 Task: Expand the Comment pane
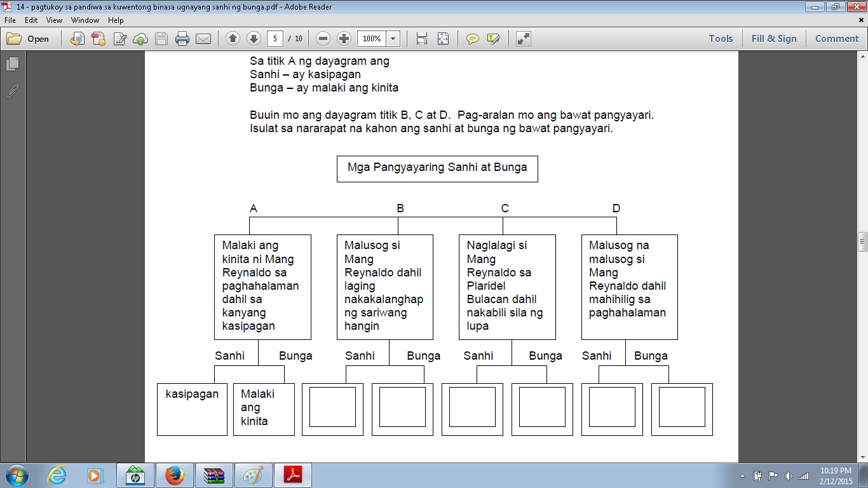(x=837, y=39)
